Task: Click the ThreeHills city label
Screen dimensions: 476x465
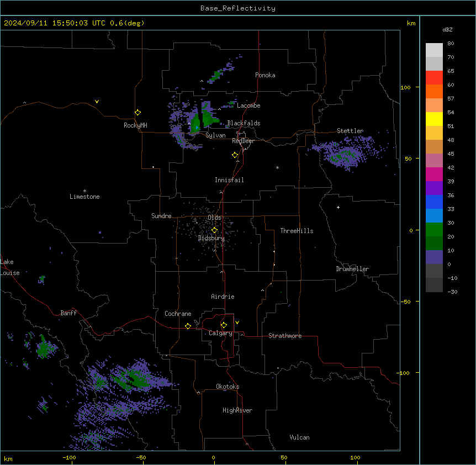Action: coord(297,231)
